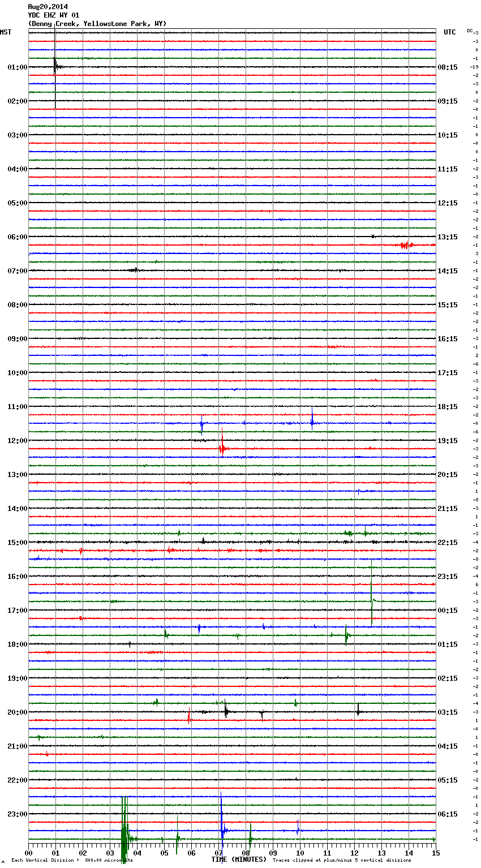This screenshot has height=868, width=481.
Task: Click the Denny Creek, Yellowstone Park location text
Action: coord(97,24)
